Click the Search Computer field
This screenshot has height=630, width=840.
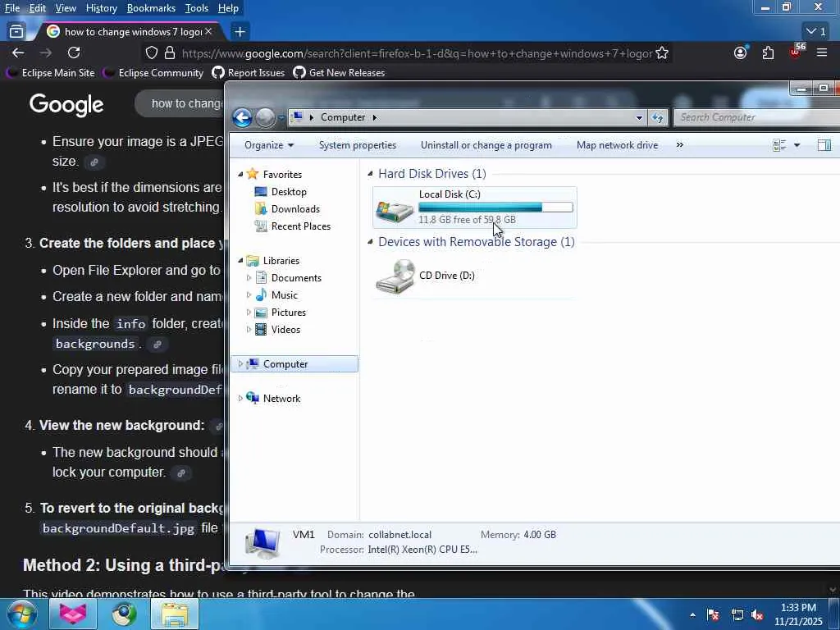[756, 117]
